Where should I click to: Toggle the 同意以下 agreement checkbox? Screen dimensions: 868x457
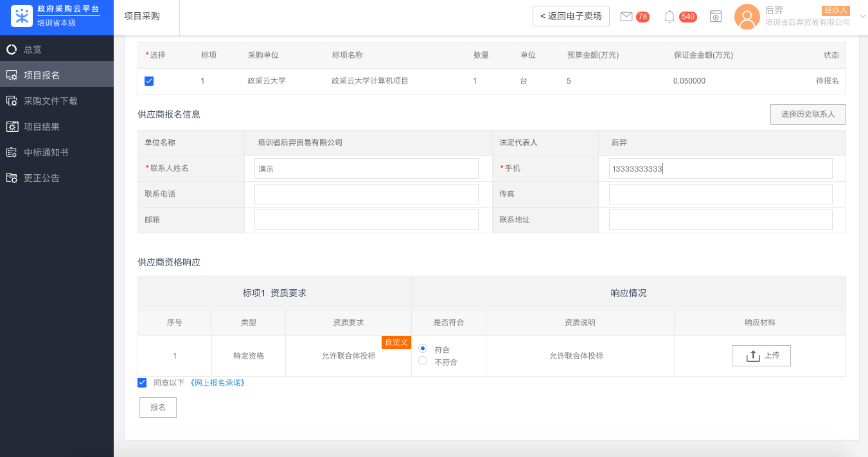tap(142, 382)
